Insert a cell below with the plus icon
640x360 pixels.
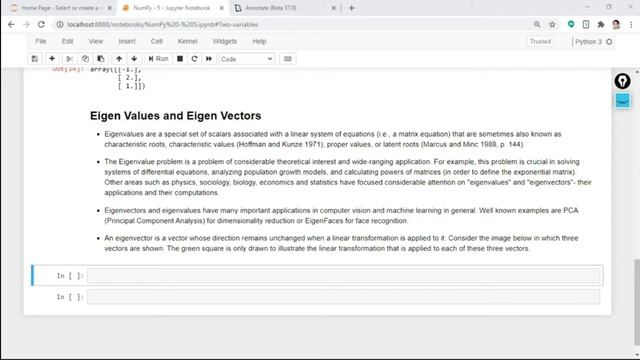[x=52, y=59]
